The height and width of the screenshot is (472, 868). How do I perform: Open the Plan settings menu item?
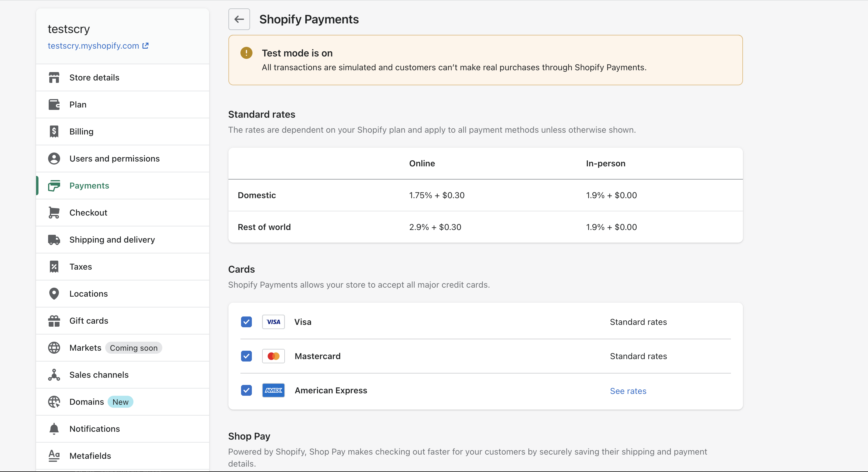pos(78,105)
